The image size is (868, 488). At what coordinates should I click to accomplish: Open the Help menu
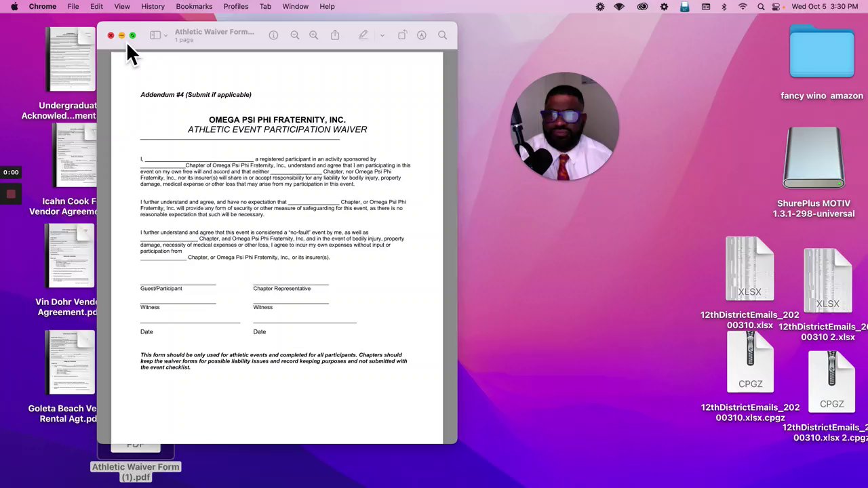[327, 6]
